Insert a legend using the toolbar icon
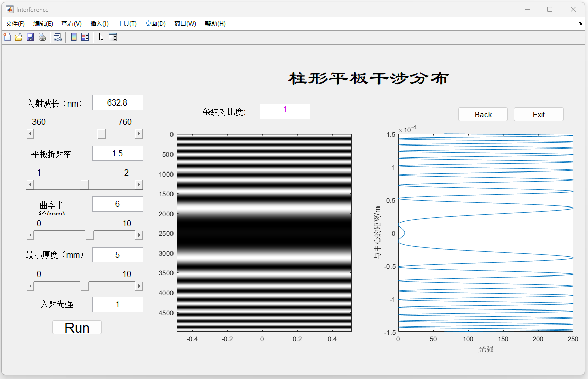 point(85,37)
